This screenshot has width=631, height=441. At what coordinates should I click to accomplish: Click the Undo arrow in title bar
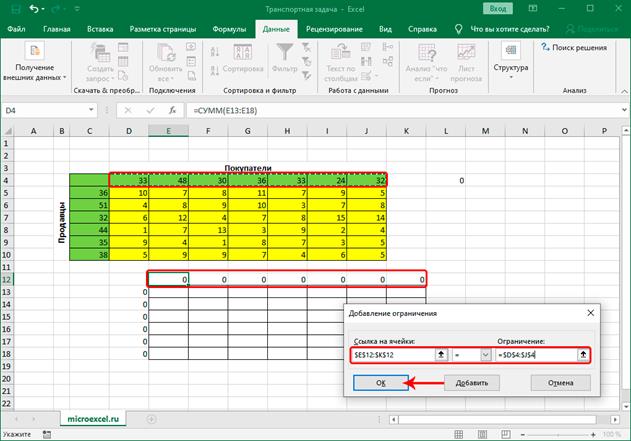tap(34, 8)
